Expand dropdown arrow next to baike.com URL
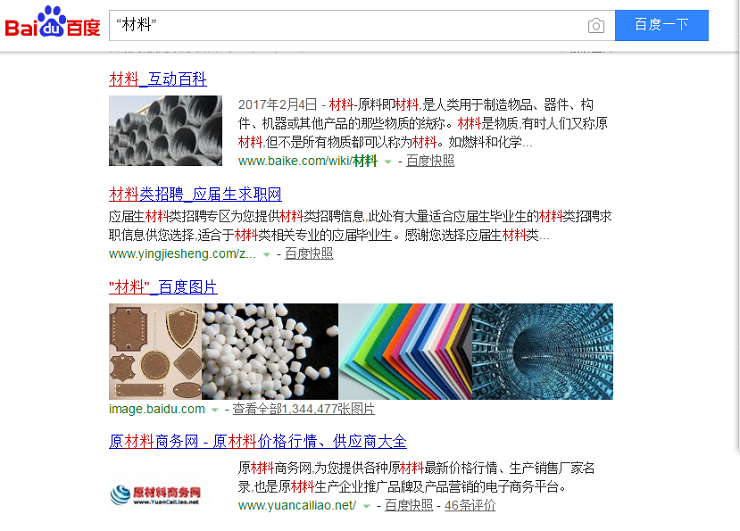The width and height of the screenshot is (740, 531). point(388,162)
